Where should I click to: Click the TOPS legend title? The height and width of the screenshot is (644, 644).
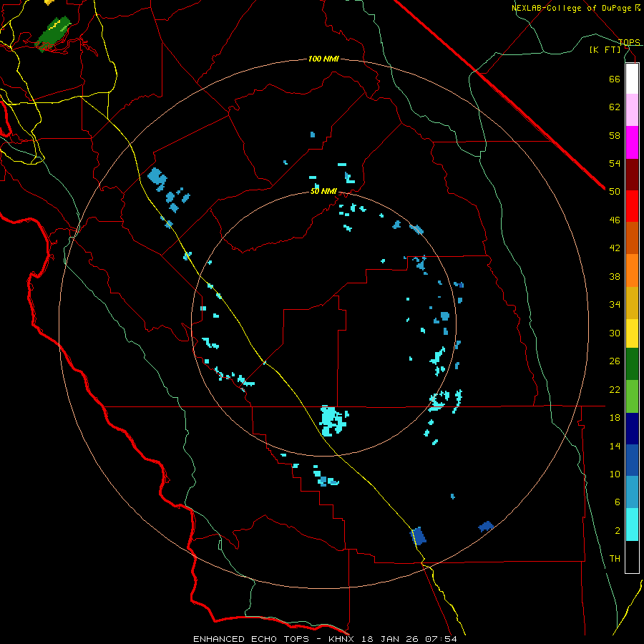[629, 42]
